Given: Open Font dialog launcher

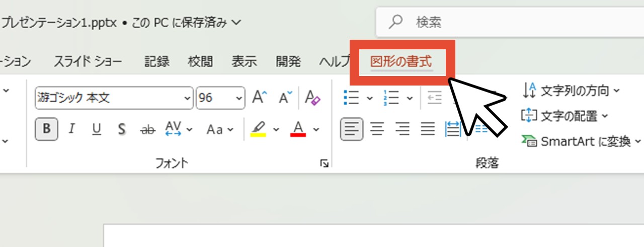Looking at the screenshot, I should pos(325,163).
